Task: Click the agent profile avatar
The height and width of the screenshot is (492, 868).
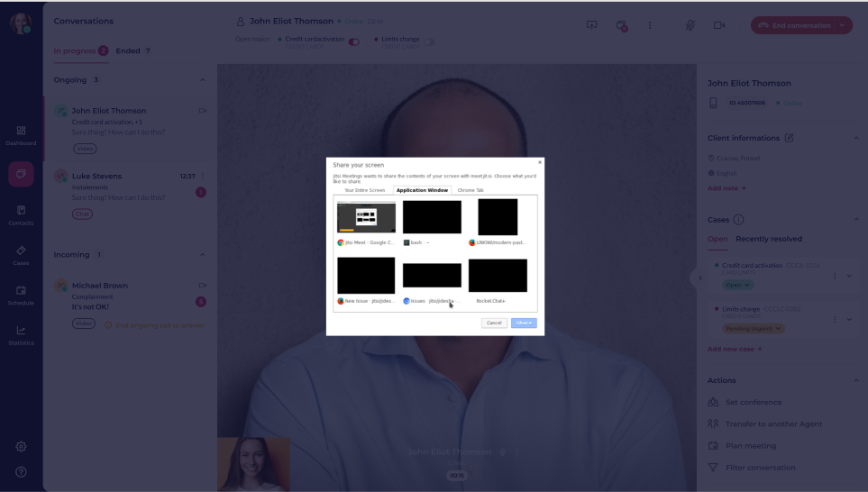Action: [x=21, y=23]
